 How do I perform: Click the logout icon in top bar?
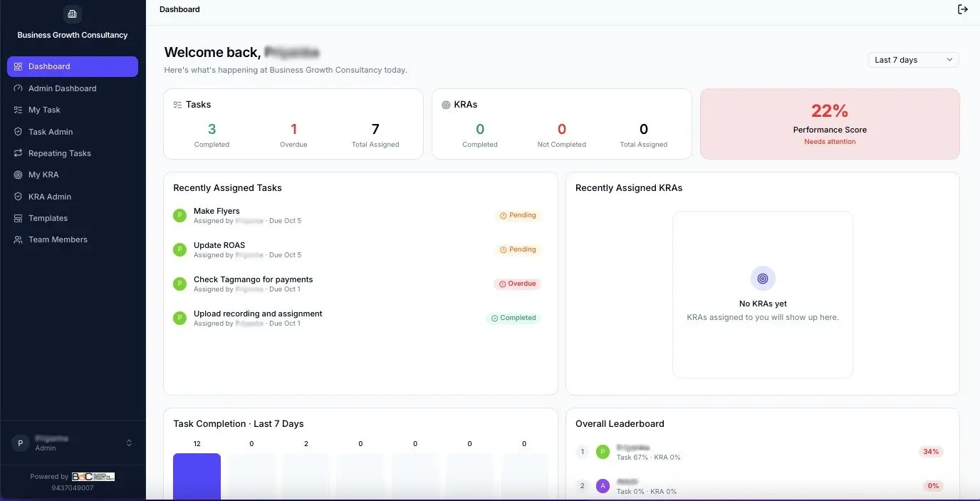pos(963,9)
